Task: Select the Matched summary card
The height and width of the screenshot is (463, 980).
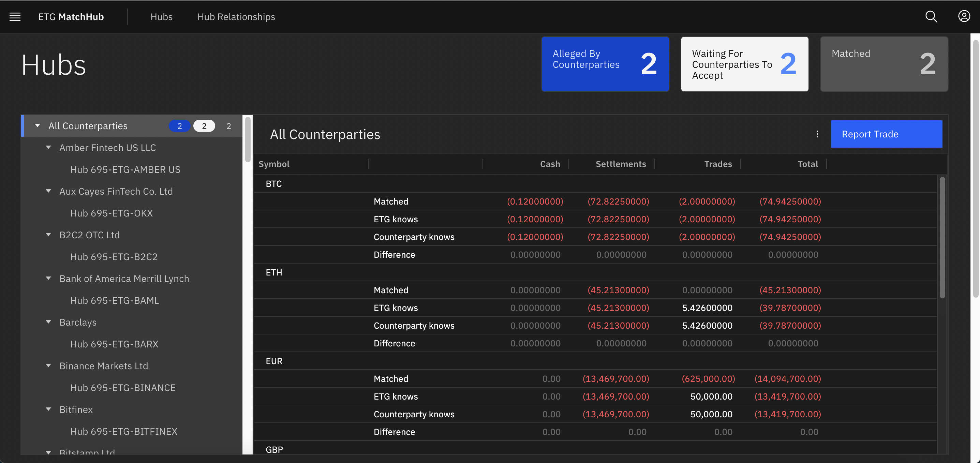Action: click(884, 64)
